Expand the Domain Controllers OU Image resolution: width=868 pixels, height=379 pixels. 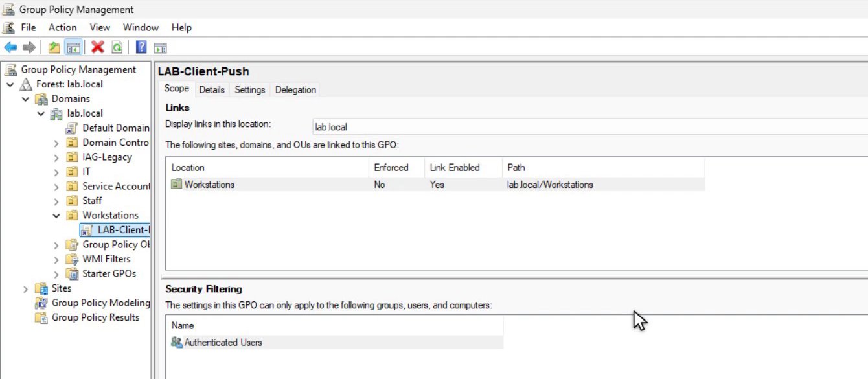(57, 143)
